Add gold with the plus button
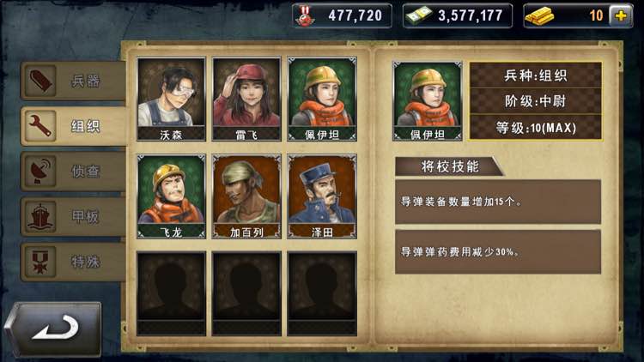Screen dimensions: 644x362 pos(620,16)
